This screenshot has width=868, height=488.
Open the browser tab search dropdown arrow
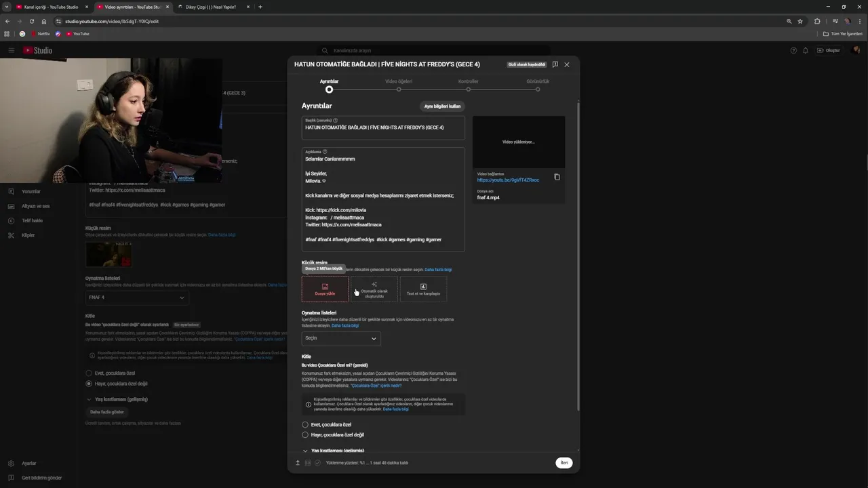6,7
